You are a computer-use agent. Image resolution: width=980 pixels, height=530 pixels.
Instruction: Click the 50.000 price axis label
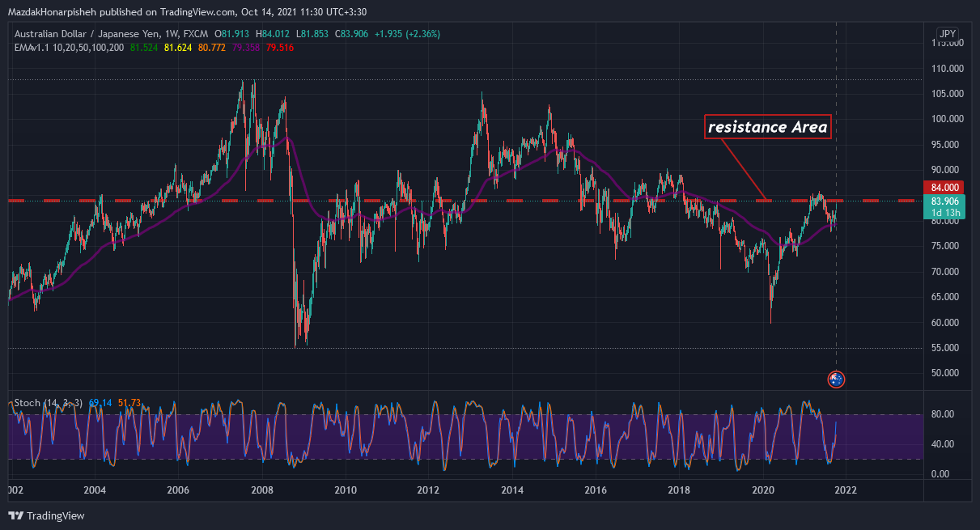click(947, 373)
